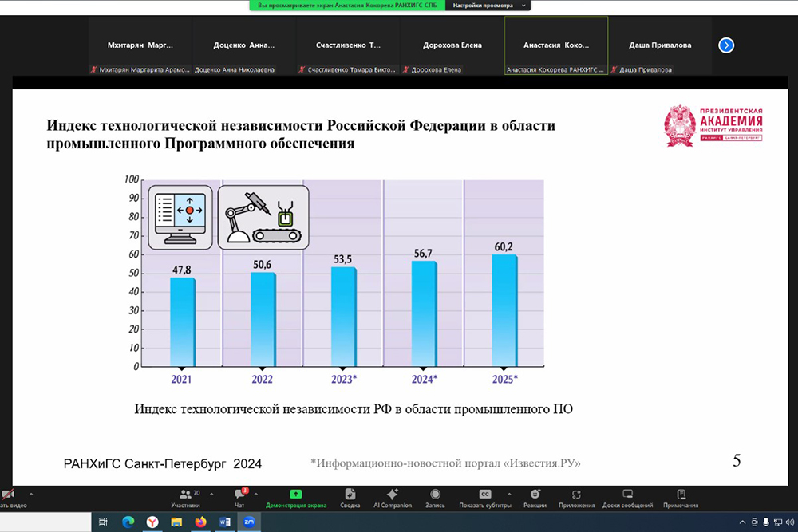The image size is (798, 532).
Task: Click the 47,8 bar value label
Action: click(x=182, y=270)
